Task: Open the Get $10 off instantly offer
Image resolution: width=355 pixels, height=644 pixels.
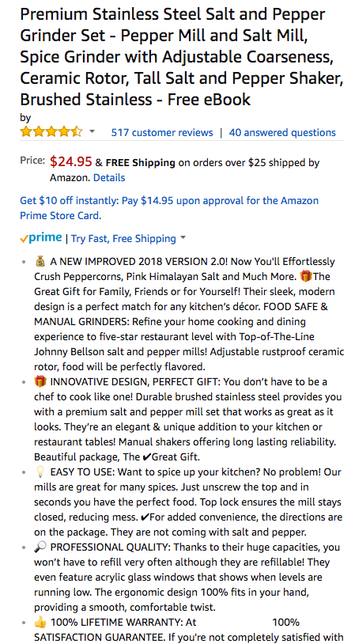Action: coord(169,208)
